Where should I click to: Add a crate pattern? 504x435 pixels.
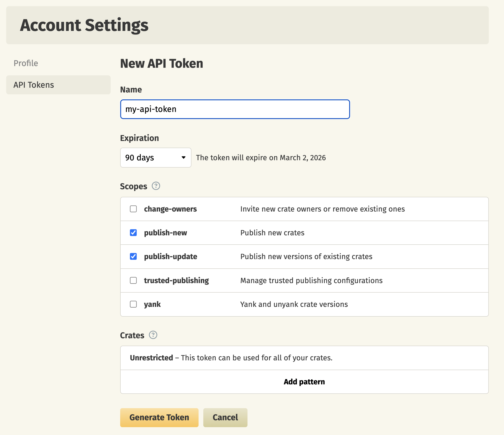click(x=304, y=382)
